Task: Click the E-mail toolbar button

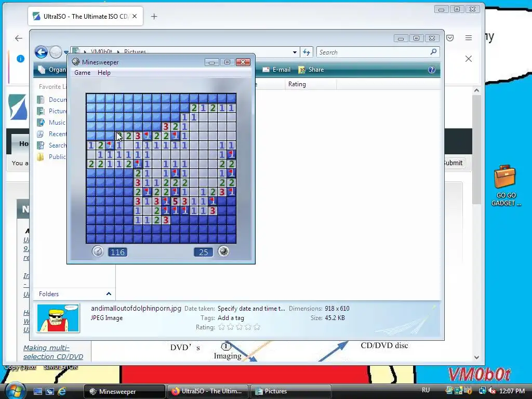Action: point(276,70)
